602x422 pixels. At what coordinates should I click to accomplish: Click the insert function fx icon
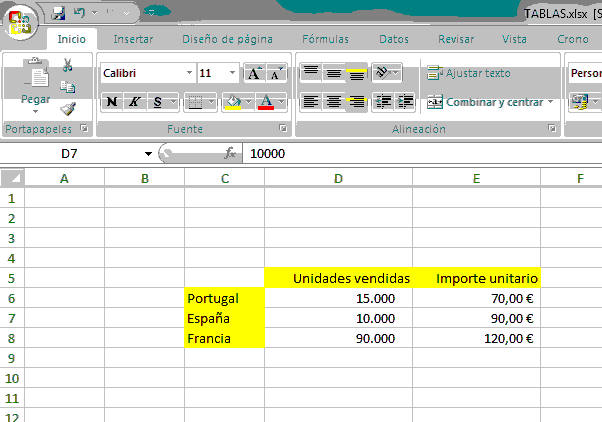230,153
